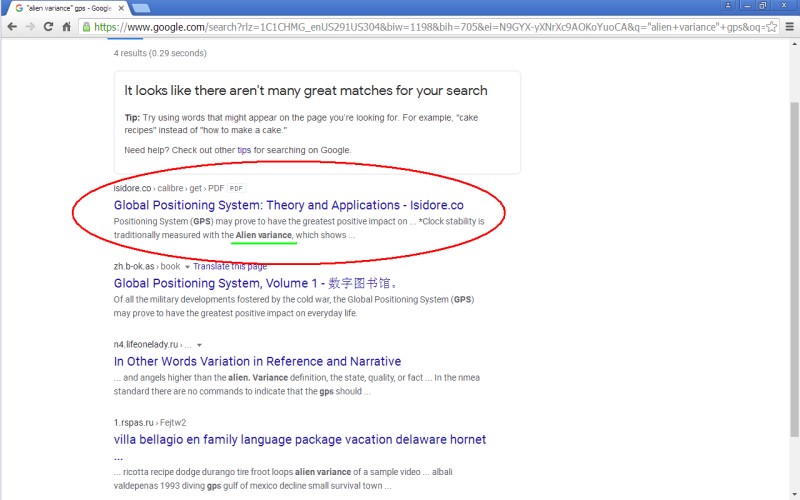Viewport: 800px width, 500px height.
Task: Click 'Translate this page' for zh.b-ok.as result
Action: point(230,266)
